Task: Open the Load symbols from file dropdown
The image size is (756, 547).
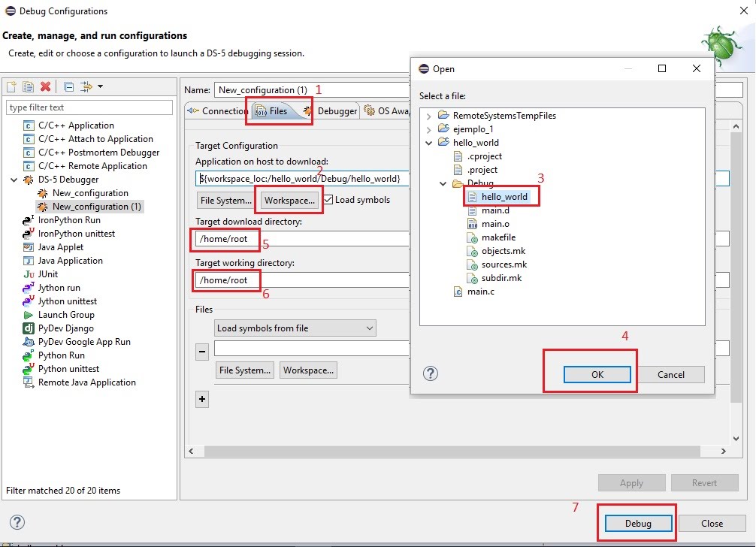Action: pos(295,328)
